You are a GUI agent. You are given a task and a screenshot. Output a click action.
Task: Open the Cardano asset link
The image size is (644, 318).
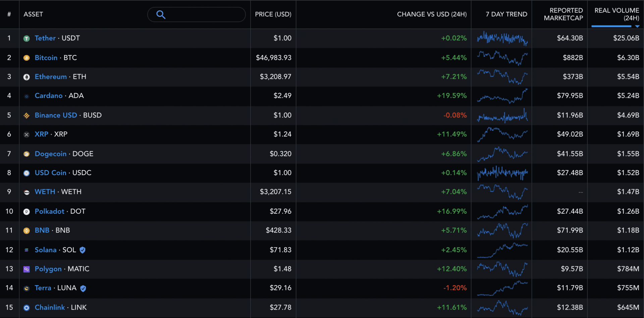pyautogui.click(x=49, y=96)
